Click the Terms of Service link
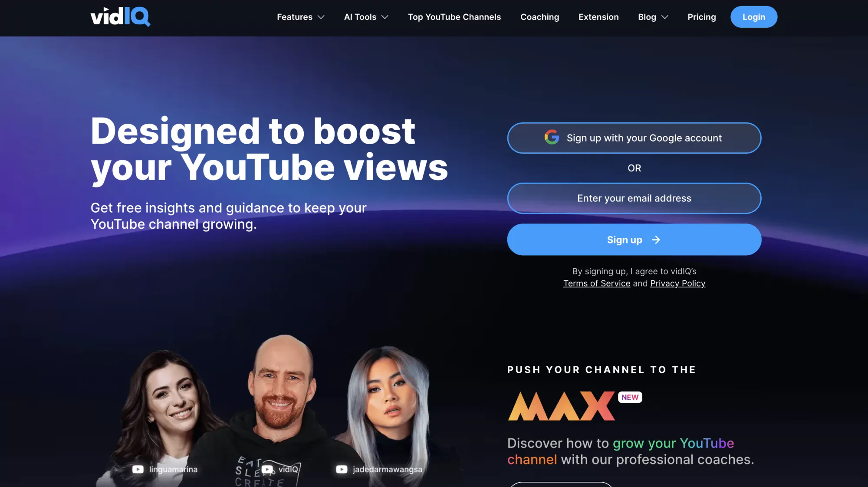Screen dimensions: 868x487 pos(597,283)
